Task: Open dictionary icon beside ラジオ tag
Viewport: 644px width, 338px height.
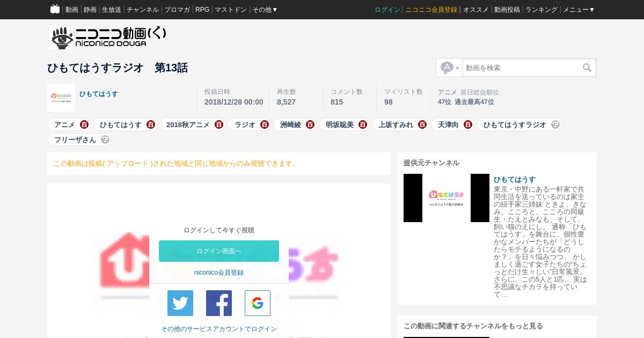Action: tap(265, 124)
